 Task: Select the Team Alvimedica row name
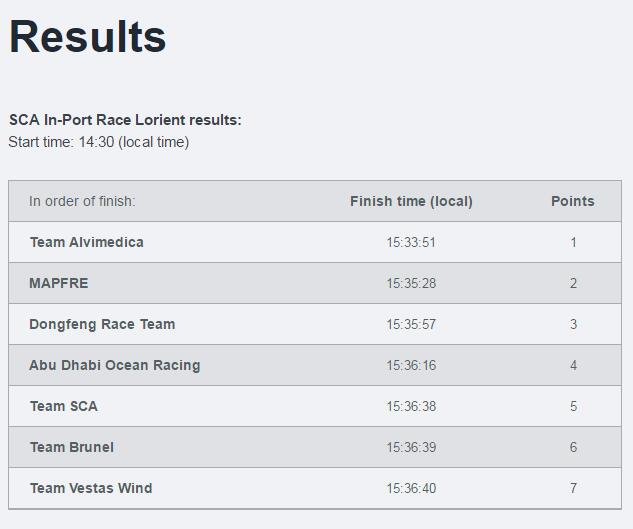click(x=87, y=242)
